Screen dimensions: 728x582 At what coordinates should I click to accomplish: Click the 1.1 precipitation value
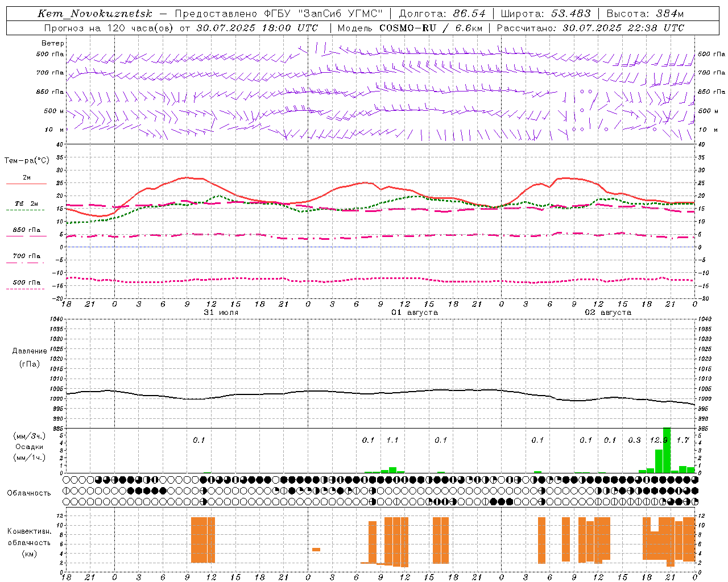click(392, 440)
